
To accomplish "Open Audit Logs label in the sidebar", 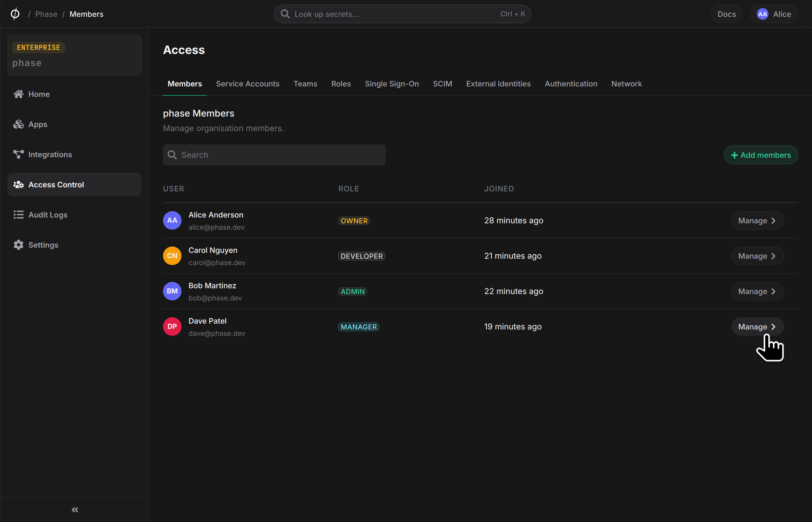I will [48, 215].
